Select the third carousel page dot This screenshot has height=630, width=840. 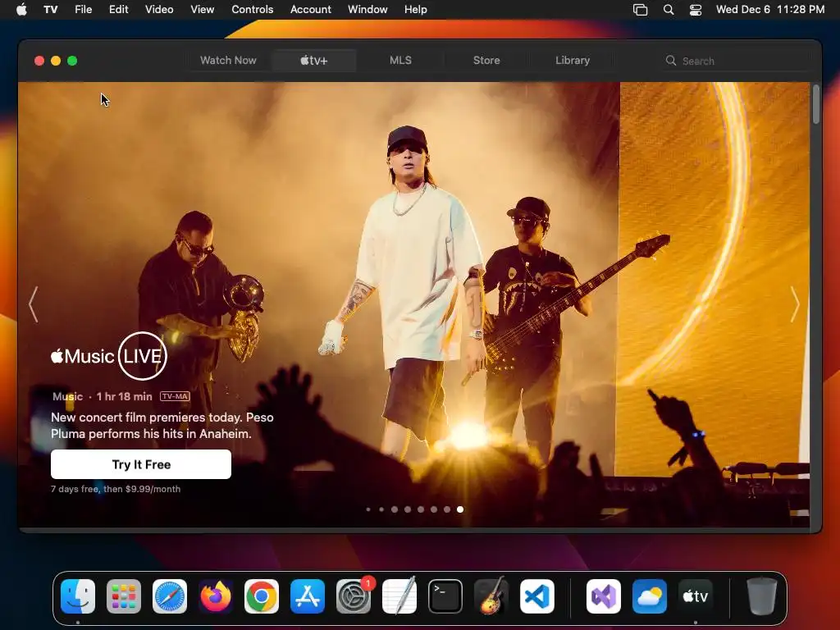pos(395,509)
